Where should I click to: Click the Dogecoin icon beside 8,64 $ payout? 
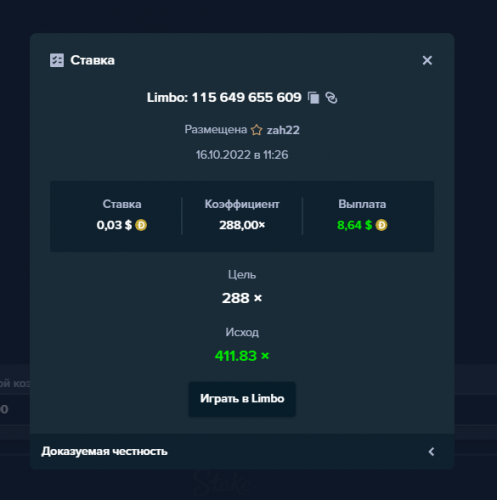[x=381, y=225]
